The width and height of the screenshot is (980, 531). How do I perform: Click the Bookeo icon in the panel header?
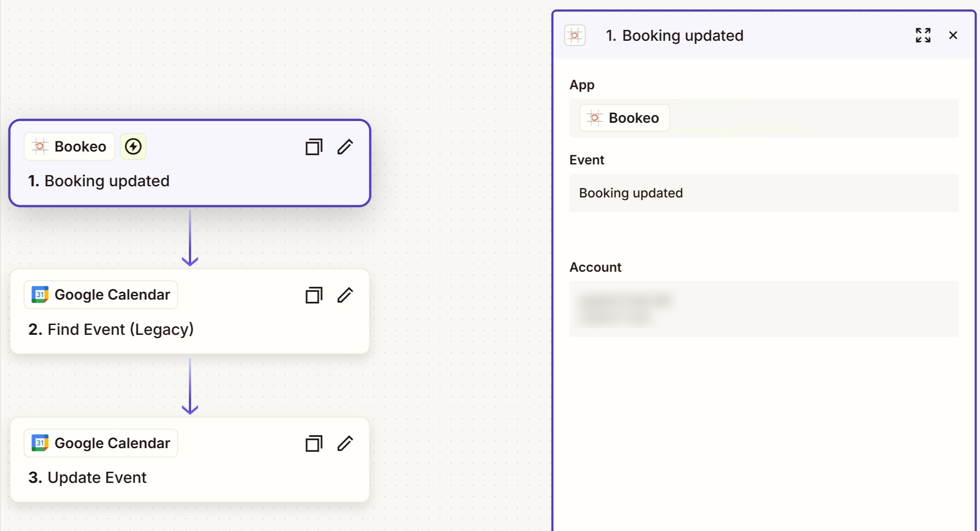[575, 35]
